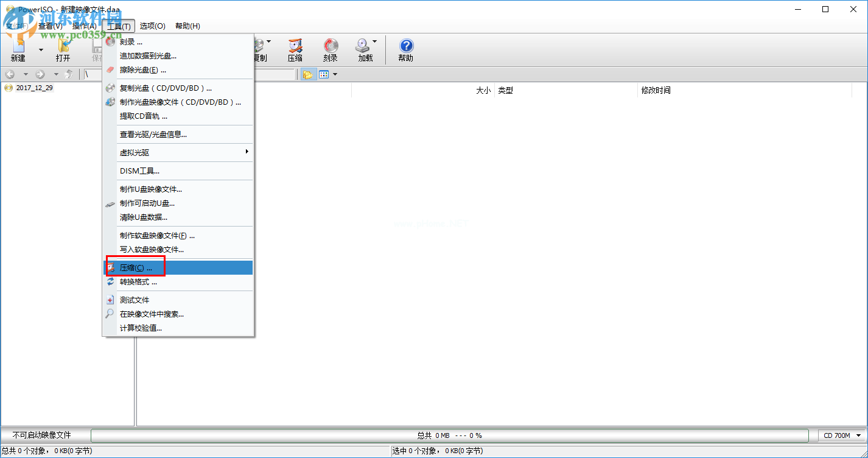Expand the 虚拟光驱 submenu
Screen dimensions: 868x458
pyautogui.click(x=178, y=153)
